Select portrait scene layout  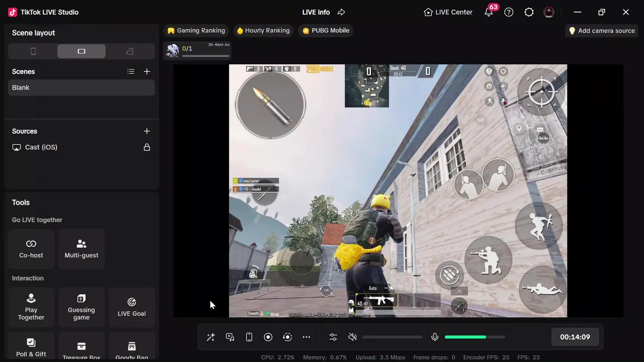tap(33, 51)
